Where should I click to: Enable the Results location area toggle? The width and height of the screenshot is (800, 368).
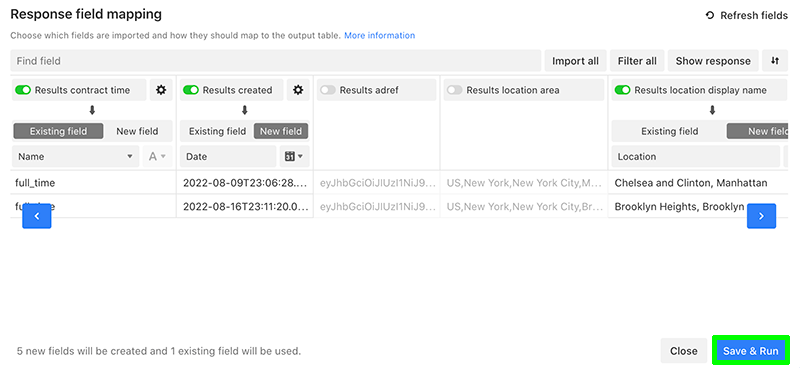pos(455,90)
